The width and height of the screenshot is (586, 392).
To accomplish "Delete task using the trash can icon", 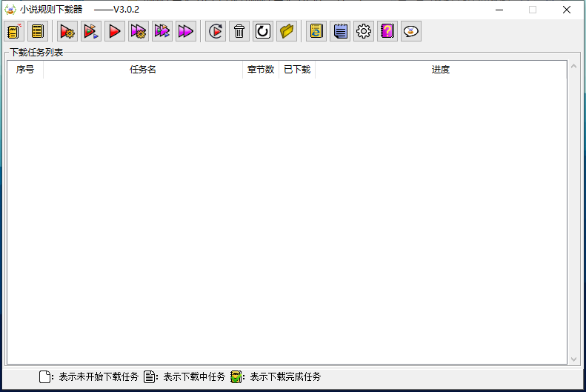I will pyautogui.click(x=239, y=31).
